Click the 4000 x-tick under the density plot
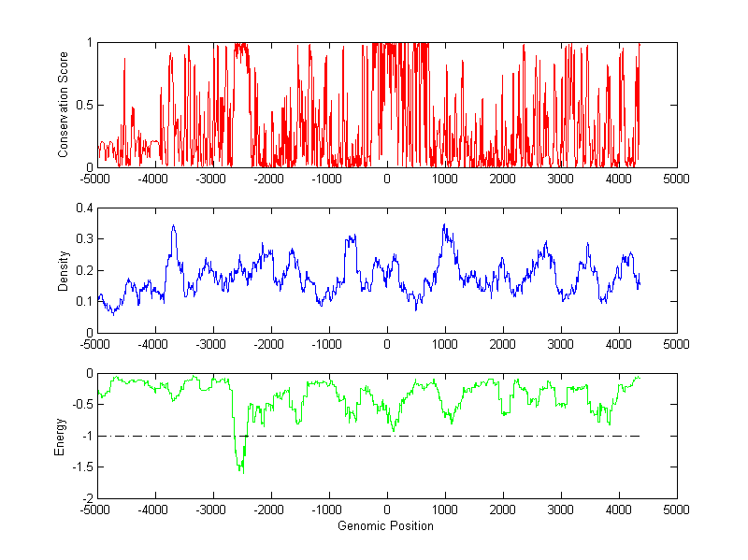748x560 pixels. pyautogui.click(x=619, y=344)
